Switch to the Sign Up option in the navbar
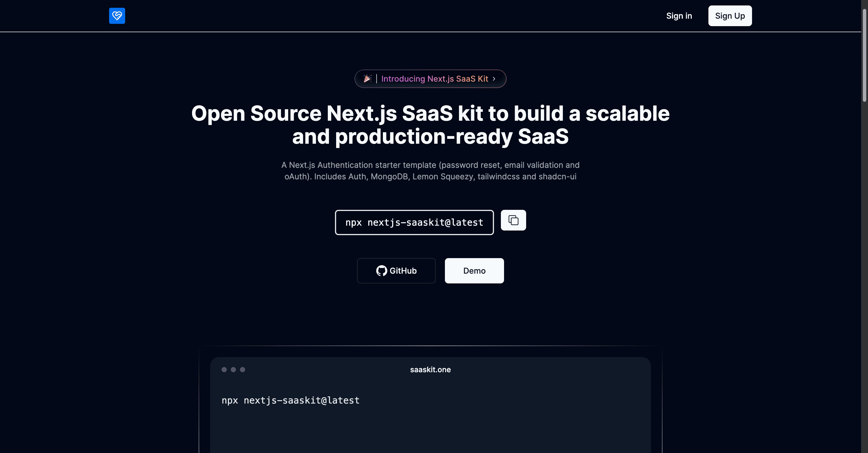The height and width of the screenshot is (453, 868). pos(730,16)
